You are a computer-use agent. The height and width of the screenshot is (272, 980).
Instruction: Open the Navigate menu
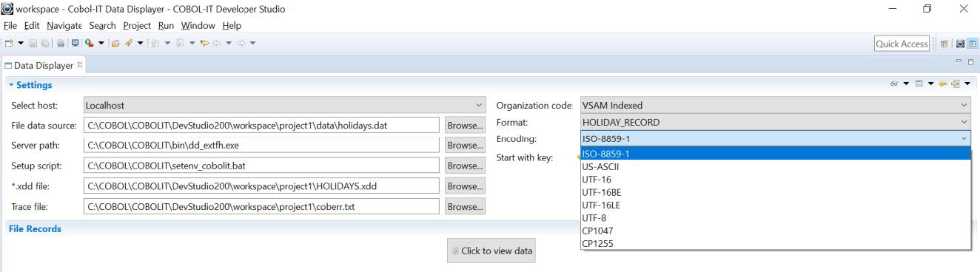click(64, 25)
